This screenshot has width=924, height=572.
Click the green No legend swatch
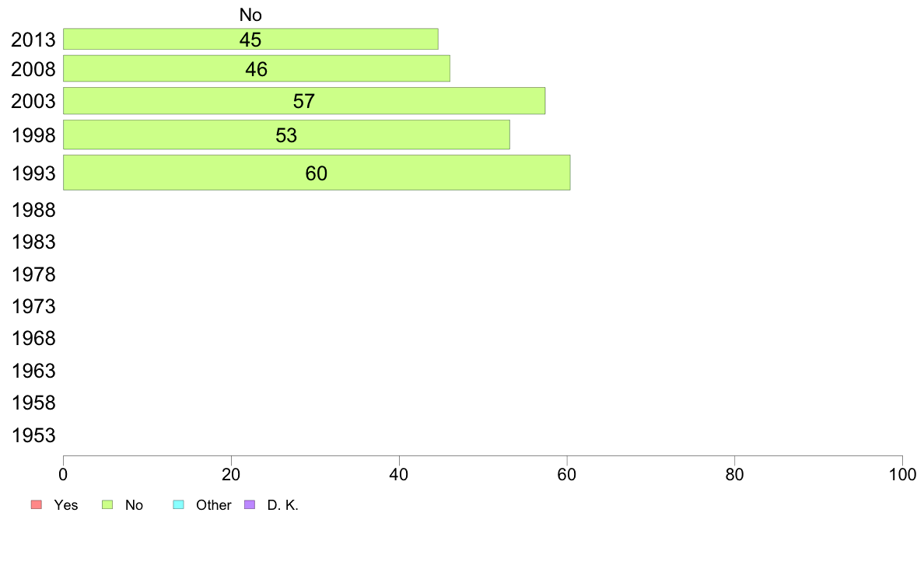point(107,505)
